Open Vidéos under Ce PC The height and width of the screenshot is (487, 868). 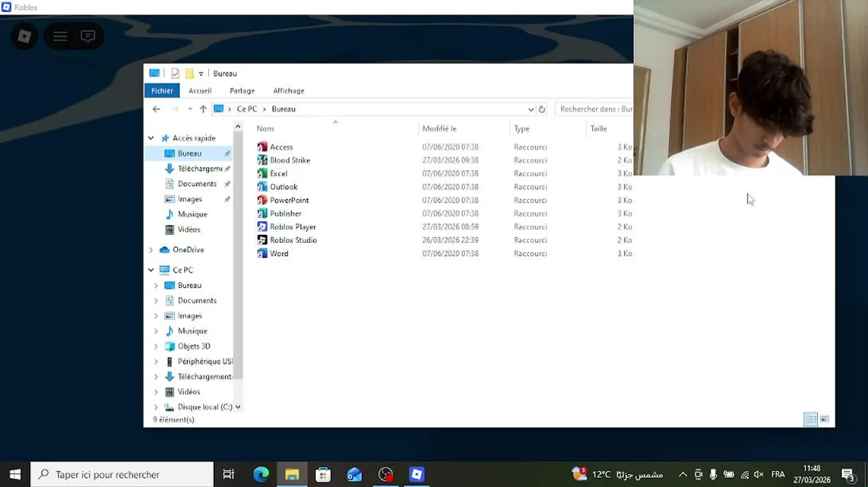[189, 392]
